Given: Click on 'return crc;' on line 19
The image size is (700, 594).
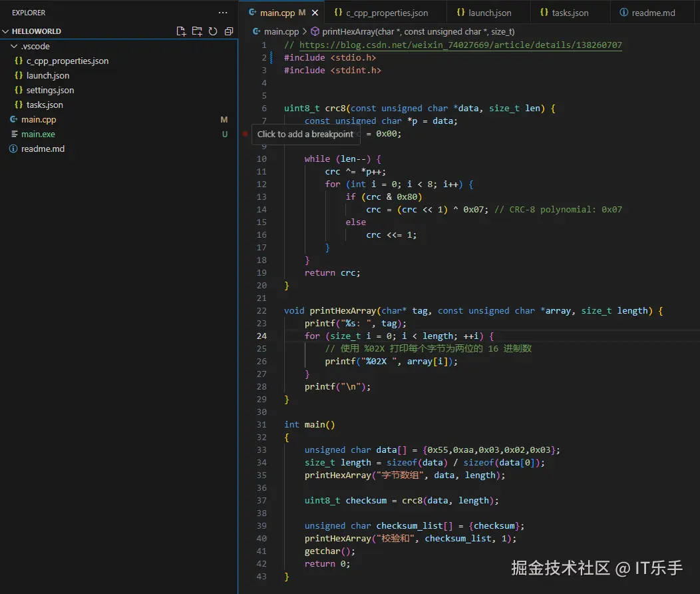Looking at the screenshot, I should 332,272.
